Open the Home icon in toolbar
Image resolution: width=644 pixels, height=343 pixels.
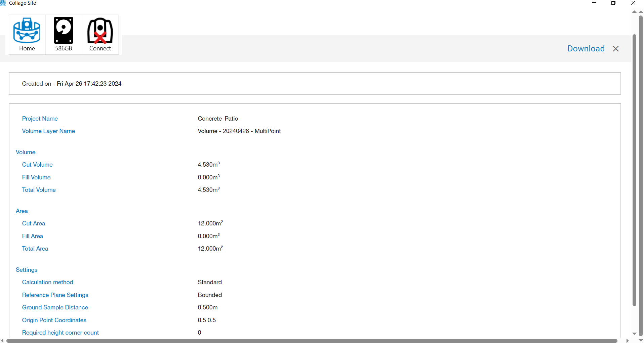[x=27, y=34]
